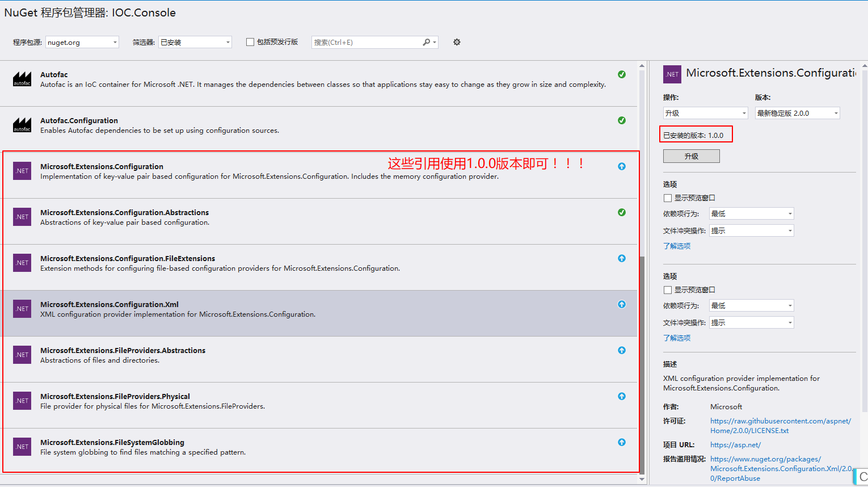Open the 程序包源 nuget.org dropdown
This screenshot has height=487, width=868.
click(82, 43)
